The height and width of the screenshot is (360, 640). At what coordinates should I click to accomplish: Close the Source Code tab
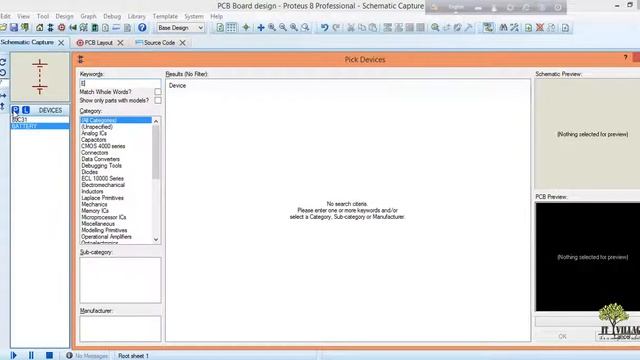(x=182, y=42)
